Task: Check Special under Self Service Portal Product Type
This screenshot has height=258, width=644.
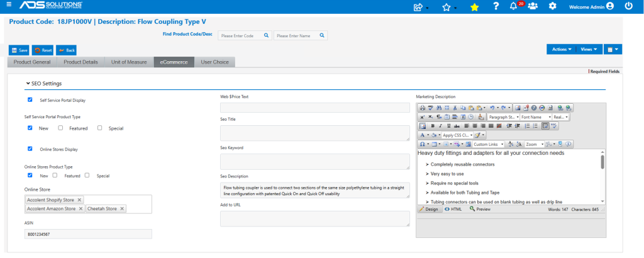Action: pos(100,128)
